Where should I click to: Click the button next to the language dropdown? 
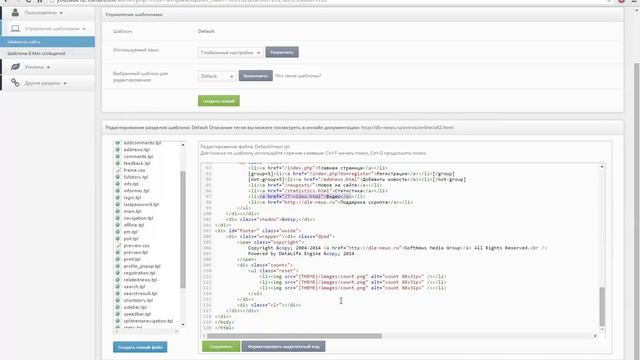tap(282, 52)
